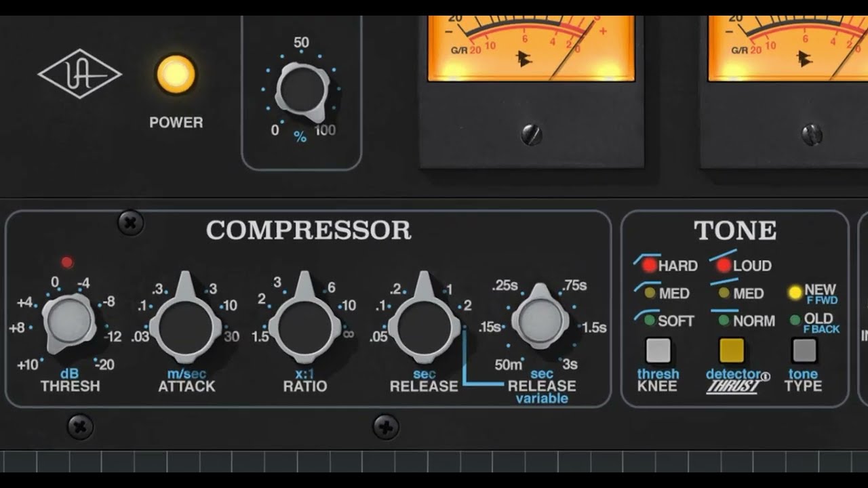
Task: Click the bottom-left panel screw
Action: click(80, 427)
